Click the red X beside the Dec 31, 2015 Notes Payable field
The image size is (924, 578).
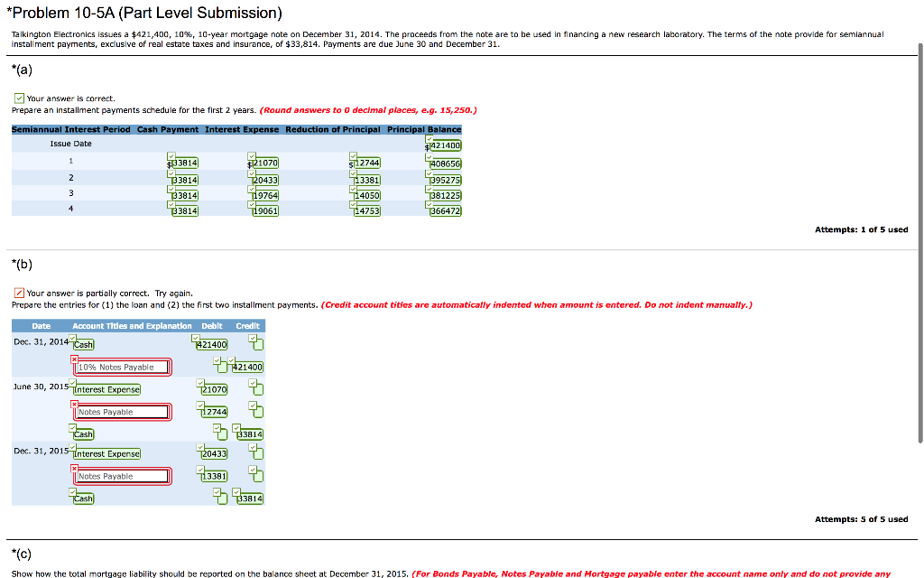[75, 466]
